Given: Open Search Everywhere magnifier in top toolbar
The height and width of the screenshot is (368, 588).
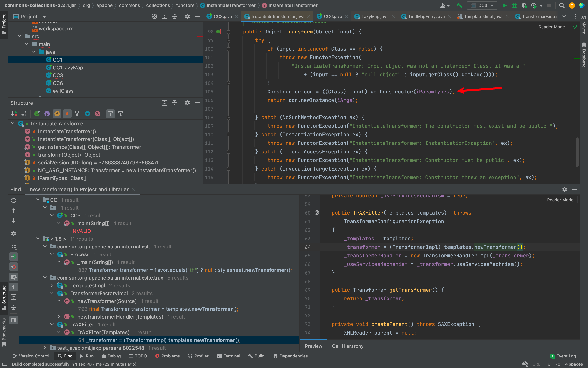Looking at the screenshot, I should coord(562,5).
